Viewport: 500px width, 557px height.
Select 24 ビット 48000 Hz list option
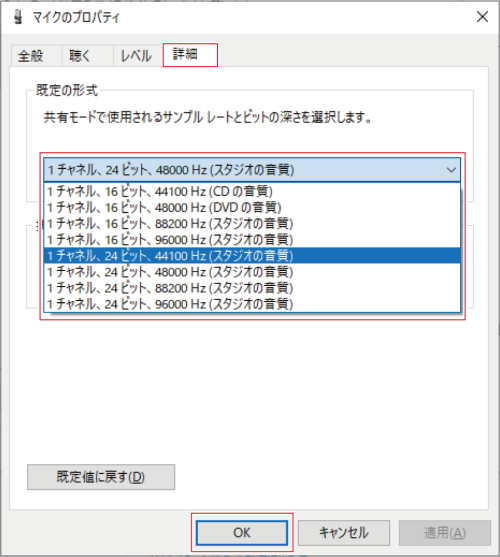coord(252,272)
